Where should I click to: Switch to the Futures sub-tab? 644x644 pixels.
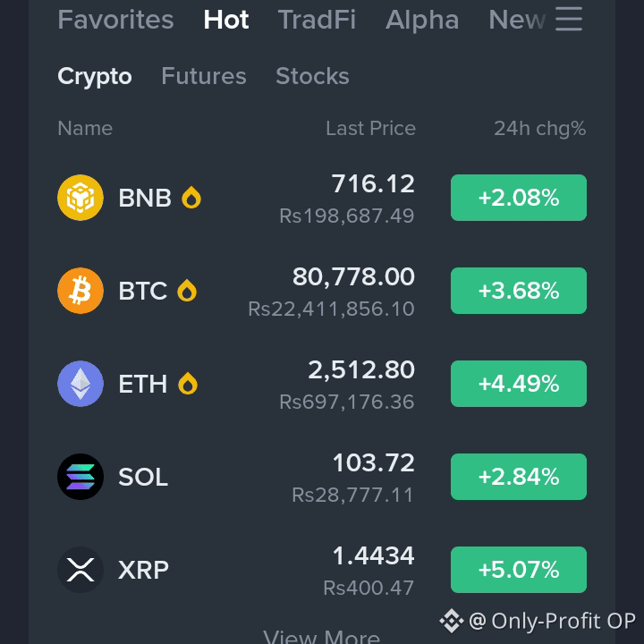click(x=204, y=76)
